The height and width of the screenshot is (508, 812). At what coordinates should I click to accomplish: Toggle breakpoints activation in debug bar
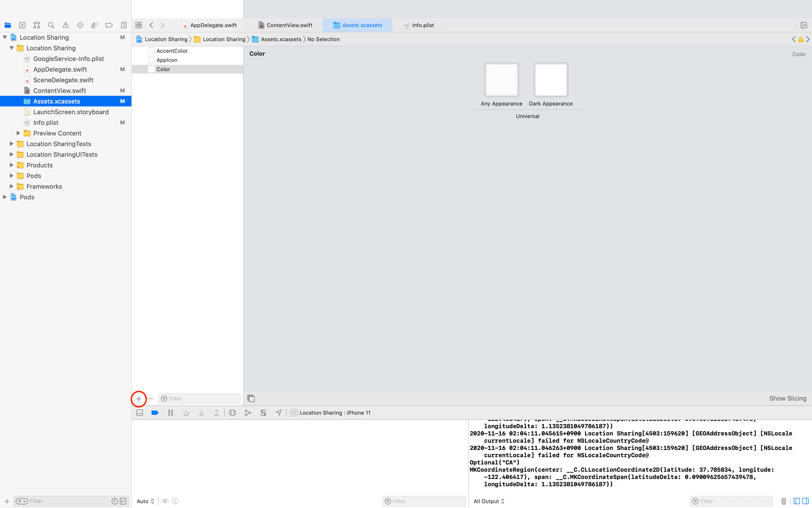pos(155,413)
